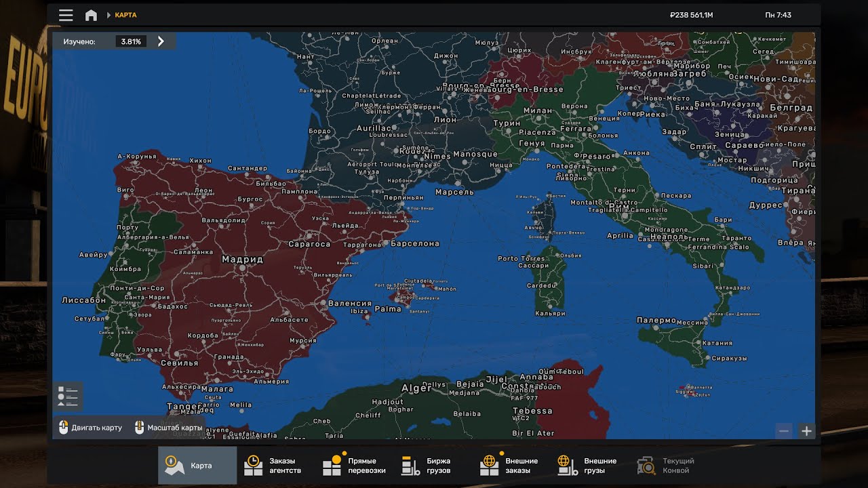This screenshot has width=868, height=488.
Task: Click the city Палермо on map
Action: coord(656,320)
